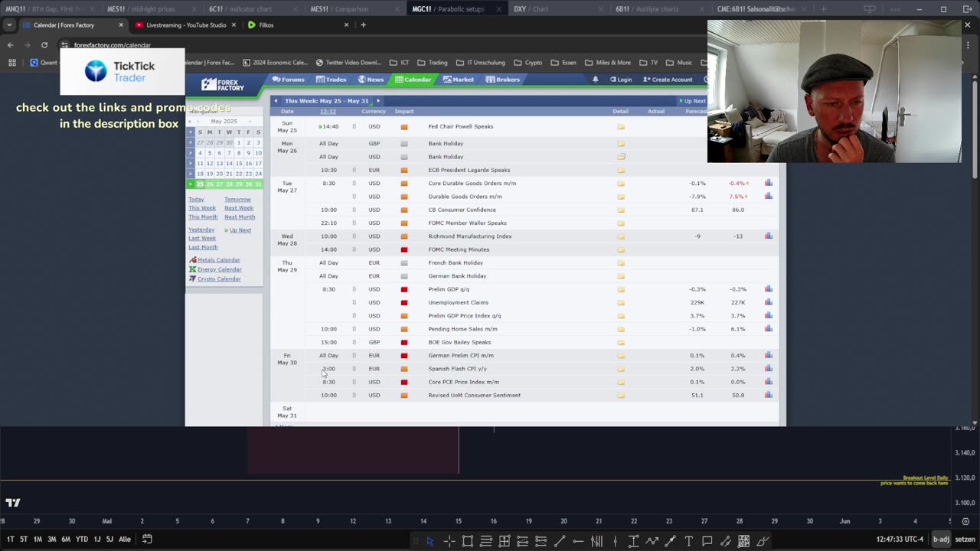Viewport: 980px width, 551px height.
Task: Select May 15 in the mini calendar
Action: click(x=239, y=163)
